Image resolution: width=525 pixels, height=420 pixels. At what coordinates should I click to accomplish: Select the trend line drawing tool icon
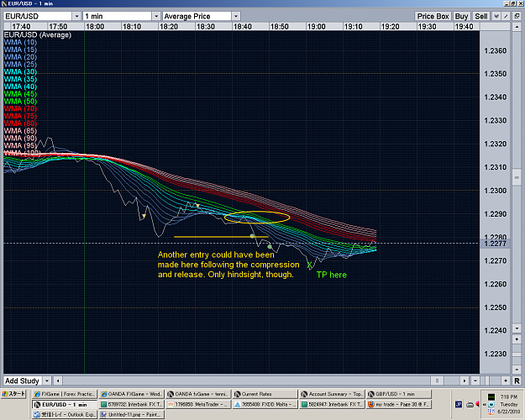(507, 16)
